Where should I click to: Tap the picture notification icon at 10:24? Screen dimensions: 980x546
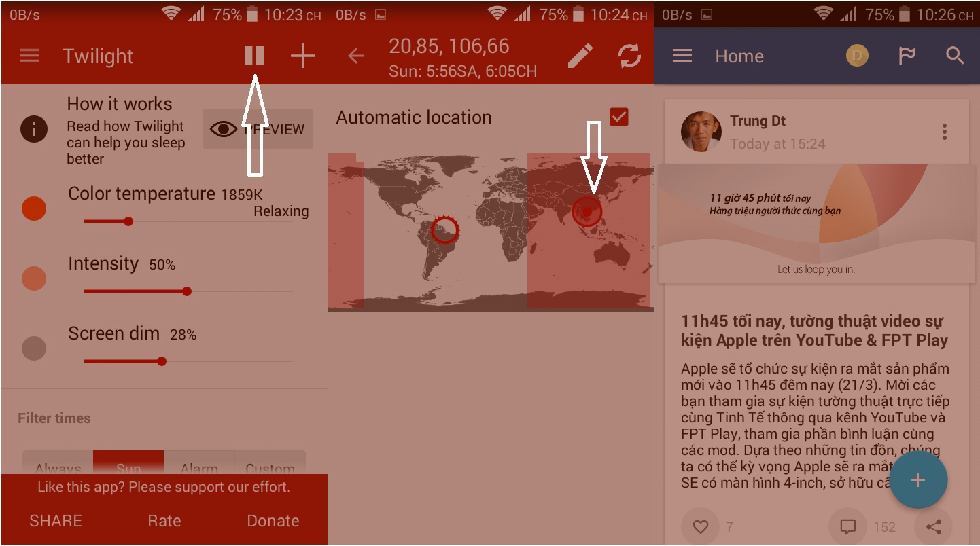tap(381, 14)
